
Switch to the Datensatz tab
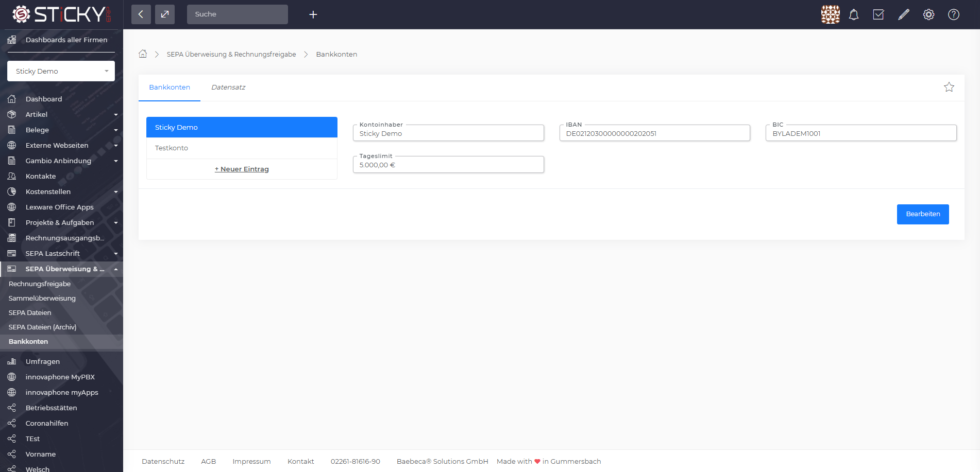click(228, 88)
